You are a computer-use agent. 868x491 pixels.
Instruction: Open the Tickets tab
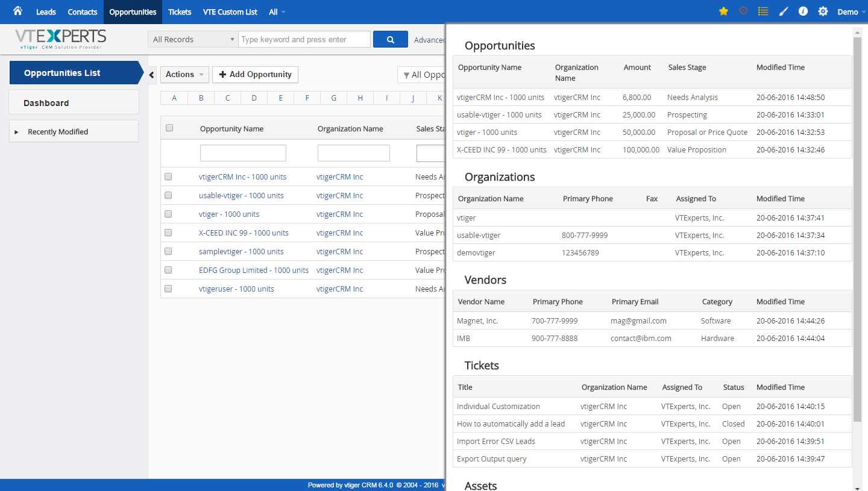[180, 12]
